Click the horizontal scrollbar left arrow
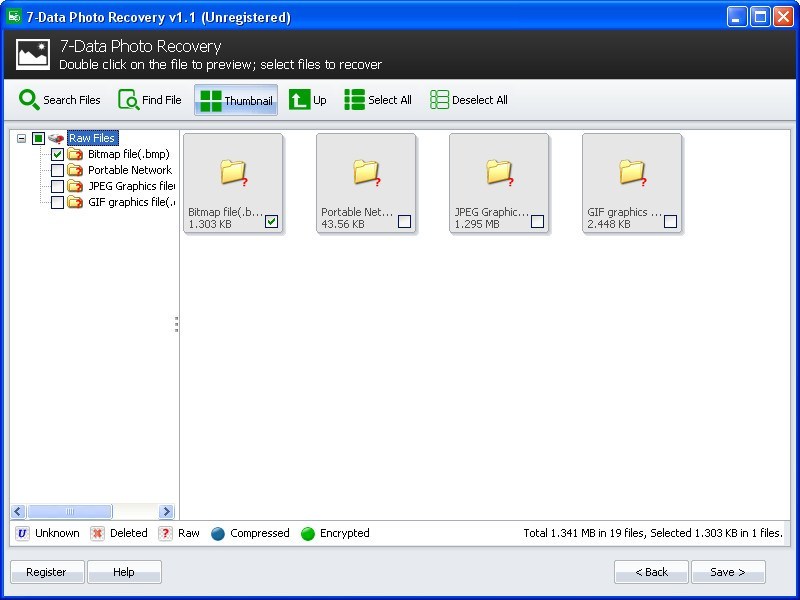Viewport: 800px width, 600px height. (16, 511)
